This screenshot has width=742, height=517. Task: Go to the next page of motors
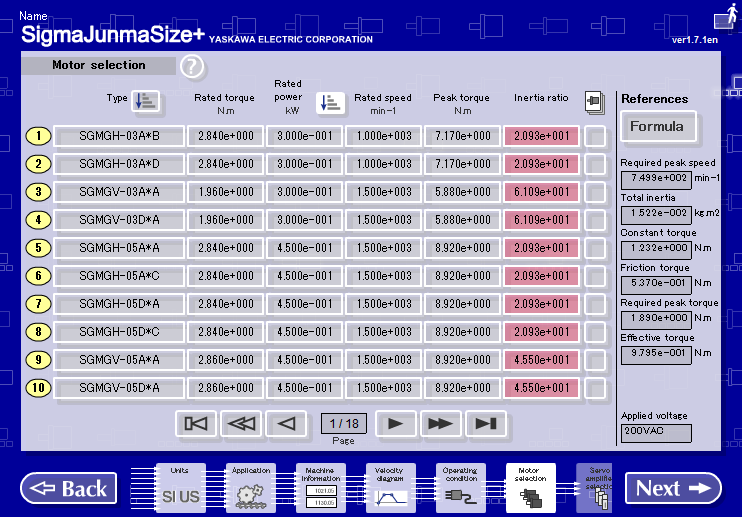click(396, 423)
